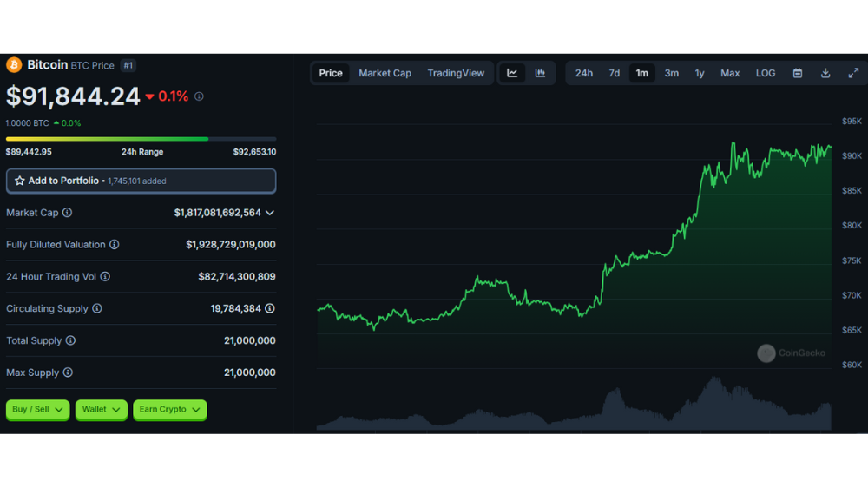Click the star icon in Add to Portfolio
The image size is (868, 488).
coord(19,181)
